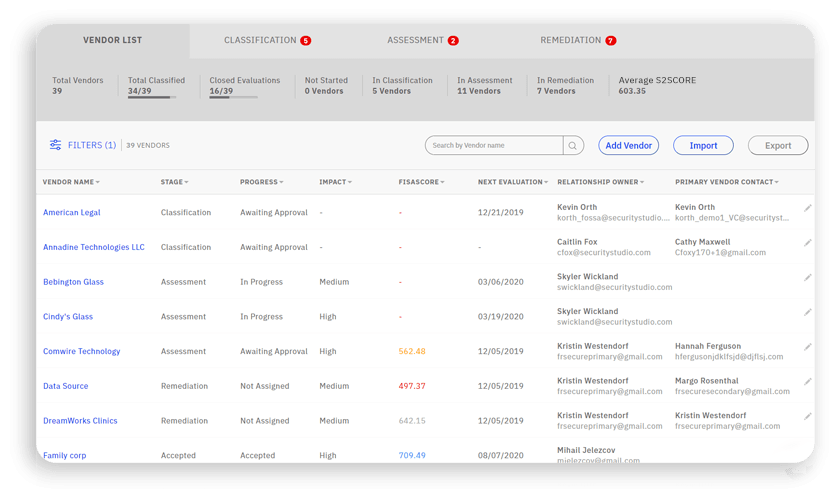Open the FILTERS (1) link

point(91,145)
